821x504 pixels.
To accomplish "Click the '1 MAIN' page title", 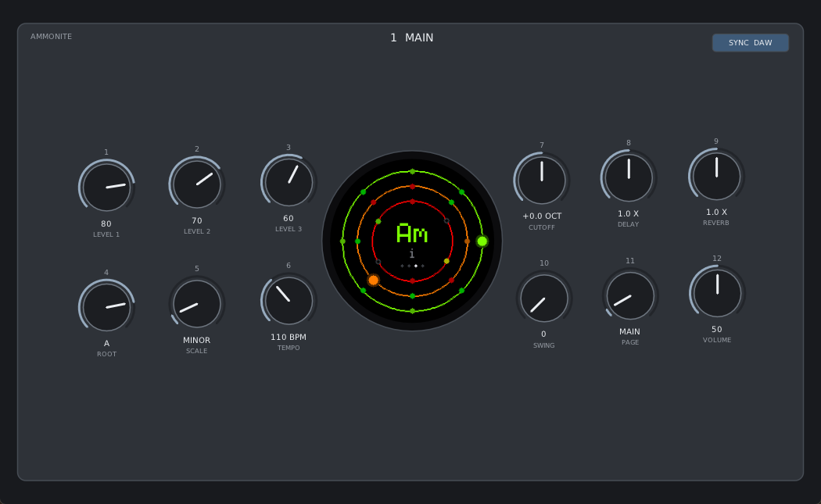I will [x=412, y=38].
